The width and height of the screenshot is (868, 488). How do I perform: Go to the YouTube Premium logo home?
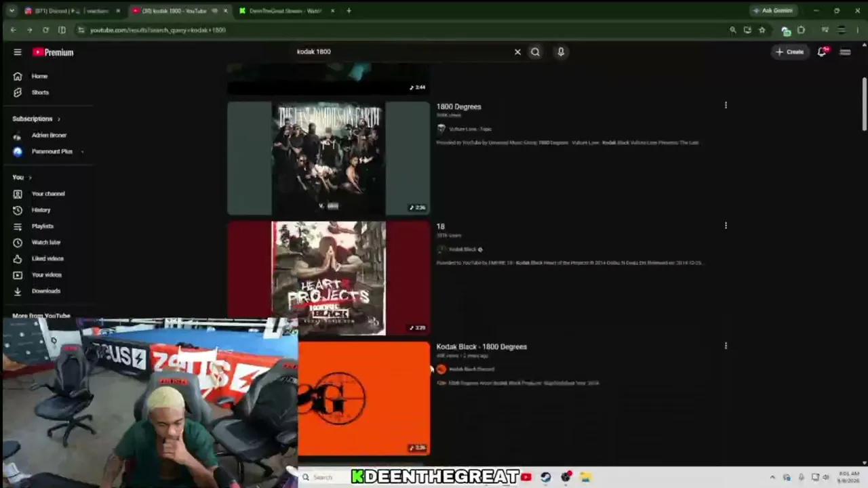[x=53, y=52]
